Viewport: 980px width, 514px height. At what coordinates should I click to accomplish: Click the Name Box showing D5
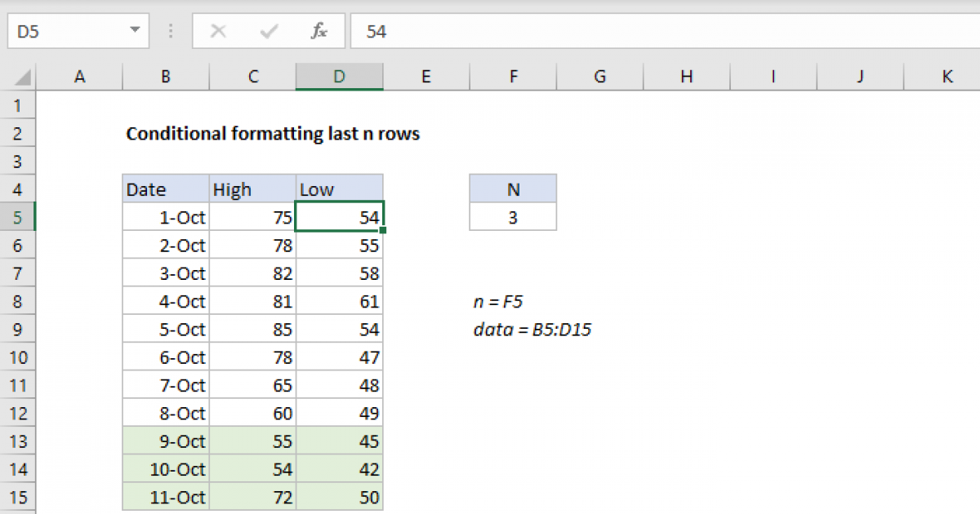click(x=65, y=30)
